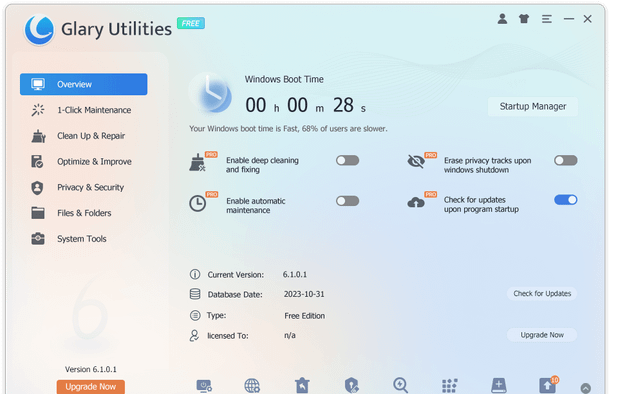
Task: Click the n/a licensed value
Action: pyautogui.click(x=290, y=335)
